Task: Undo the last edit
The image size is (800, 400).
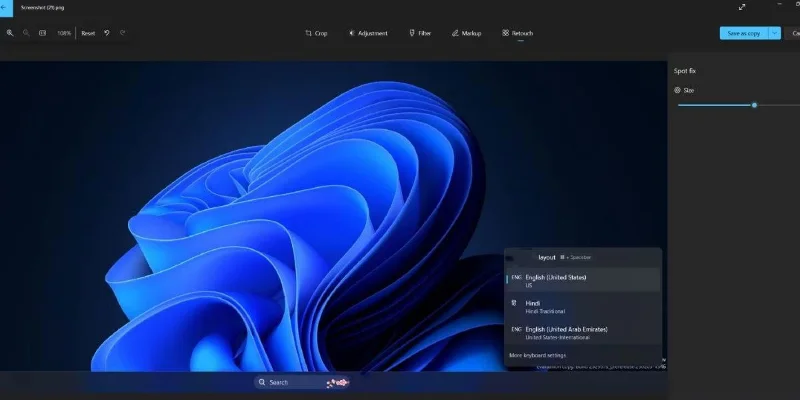Action: coord(107,33)
